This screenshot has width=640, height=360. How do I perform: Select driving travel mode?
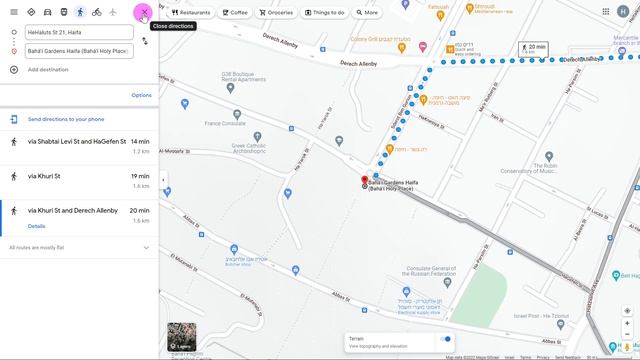click(47, 12)
